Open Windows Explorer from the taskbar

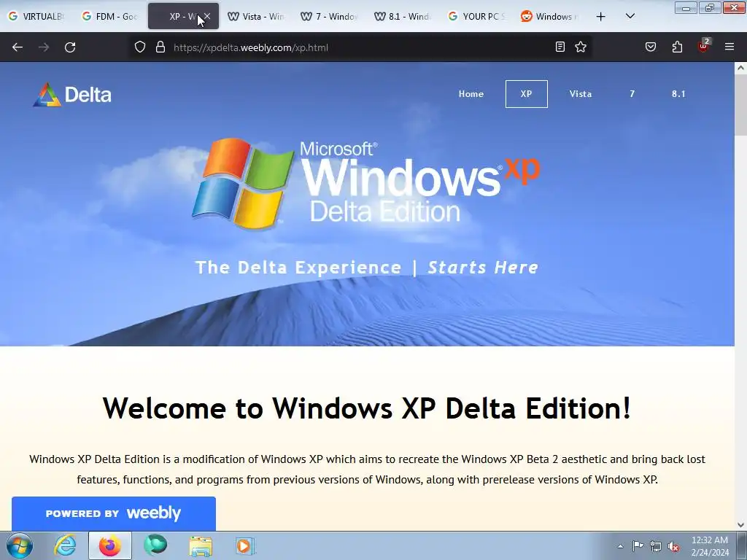pyautogui.click(x=201, y=545)
